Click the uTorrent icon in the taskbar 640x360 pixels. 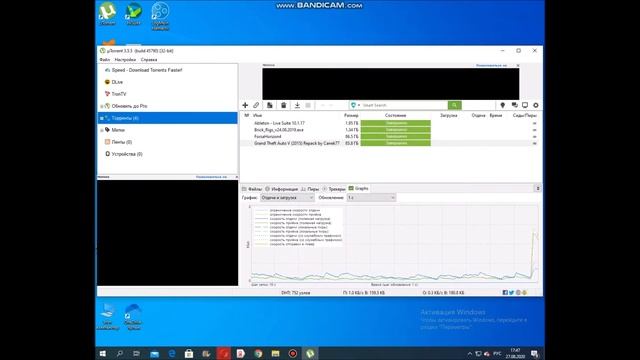pos(310,353)
